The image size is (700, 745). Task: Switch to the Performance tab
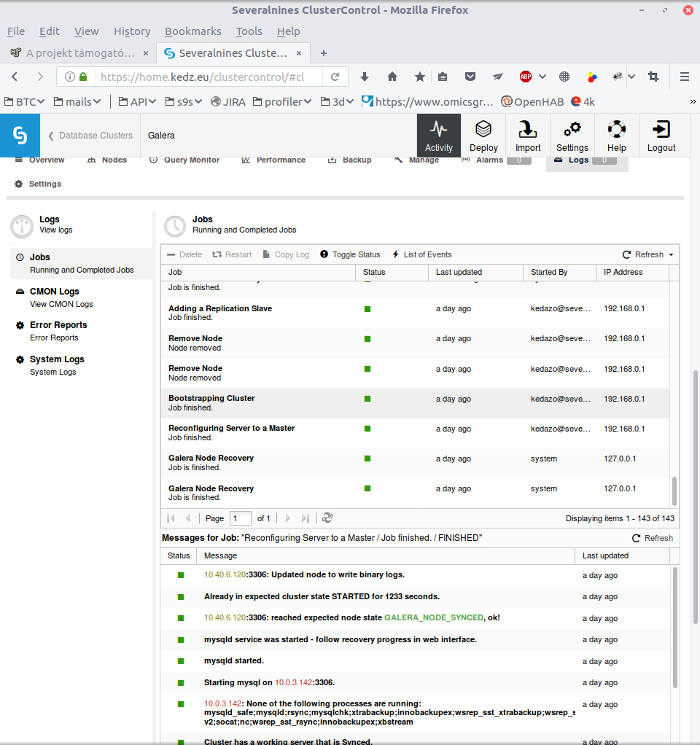point(273,160)
